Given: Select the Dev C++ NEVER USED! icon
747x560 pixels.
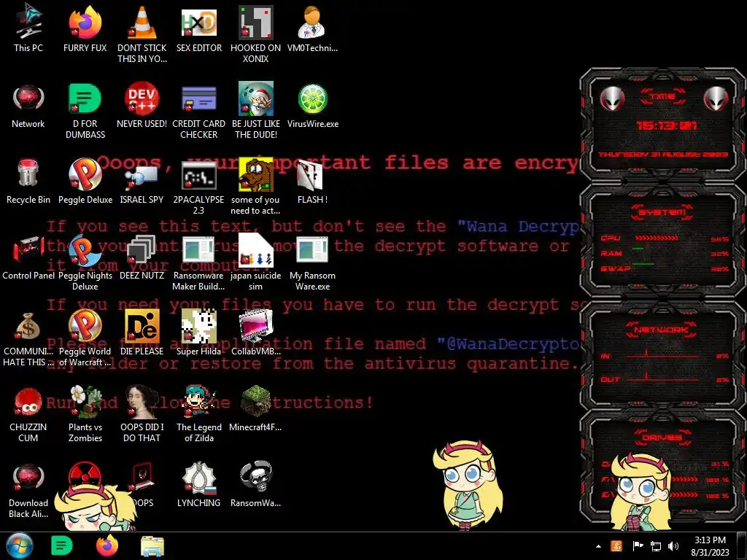Looking at the screenshot, I should (x=142, y=105).
